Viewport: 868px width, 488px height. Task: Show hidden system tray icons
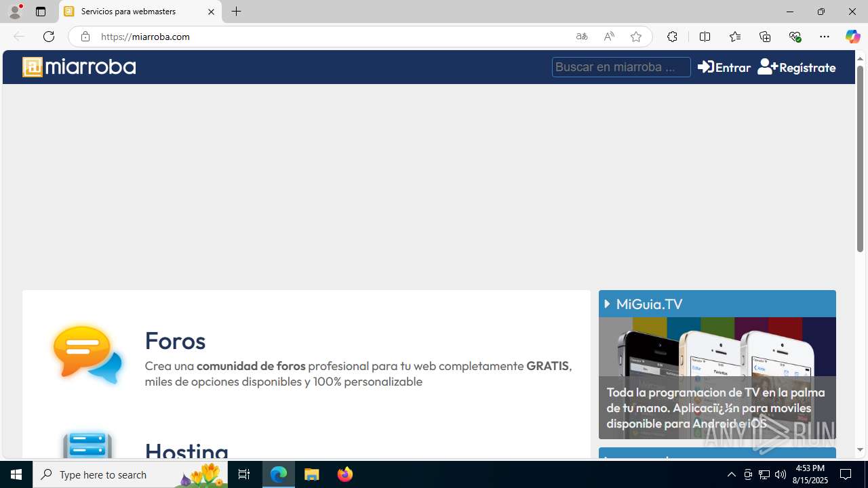click(731, 474)
